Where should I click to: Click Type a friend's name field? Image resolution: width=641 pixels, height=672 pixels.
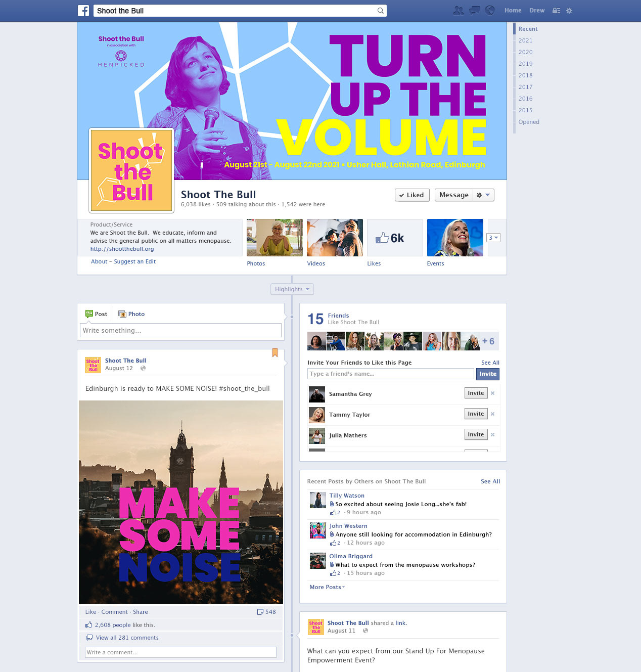click(x=391, y=374)
